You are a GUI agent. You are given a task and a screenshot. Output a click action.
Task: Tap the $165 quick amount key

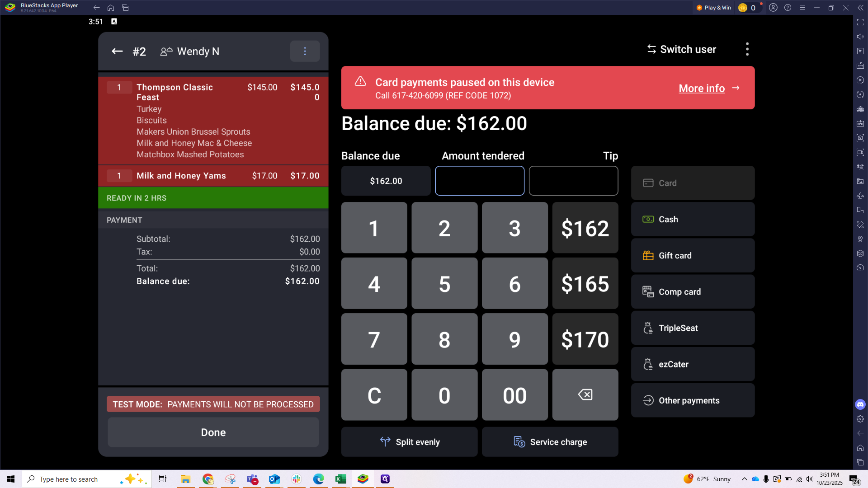click(585, 284)
